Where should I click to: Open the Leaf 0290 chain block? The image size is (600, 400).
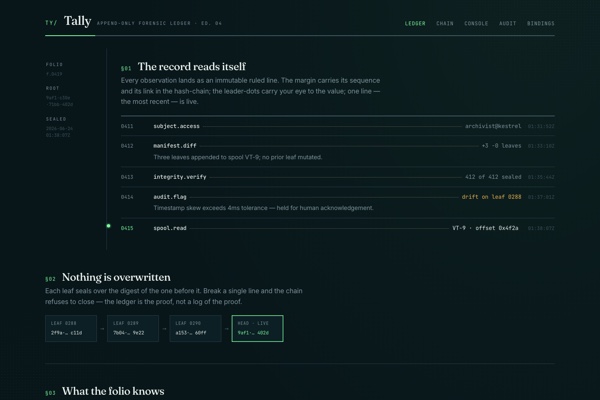195,328
